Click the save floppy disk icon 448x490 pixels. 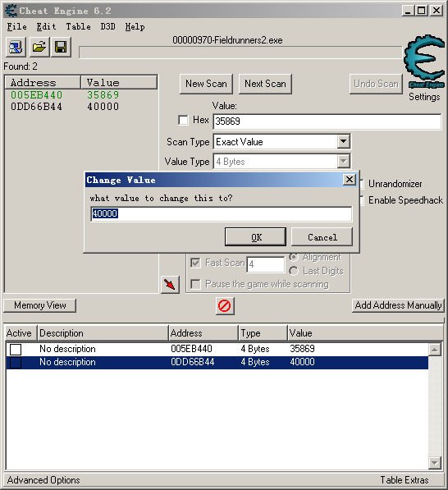click(61, 47)
